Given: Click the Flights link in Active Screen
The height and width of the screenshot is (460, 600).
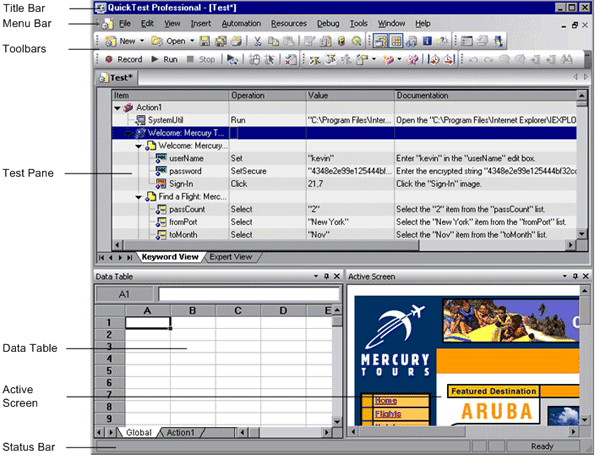Looking at the screenshot, I should (x=388, y=414).
